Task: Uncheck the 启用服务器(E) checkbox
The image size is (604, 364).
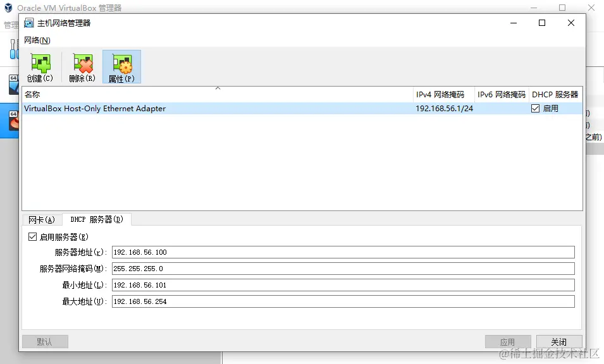Action: click(x=33, y=236)
